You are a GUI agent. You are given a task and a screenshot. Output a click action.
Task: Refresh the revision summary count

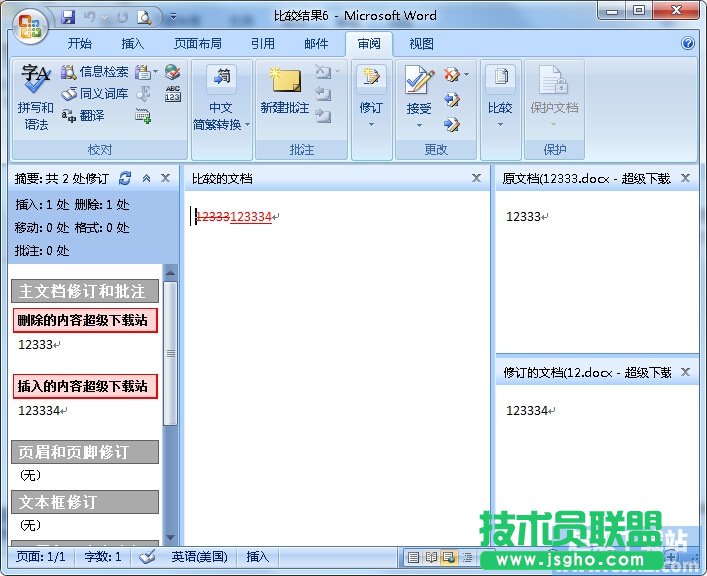(125, 178)
